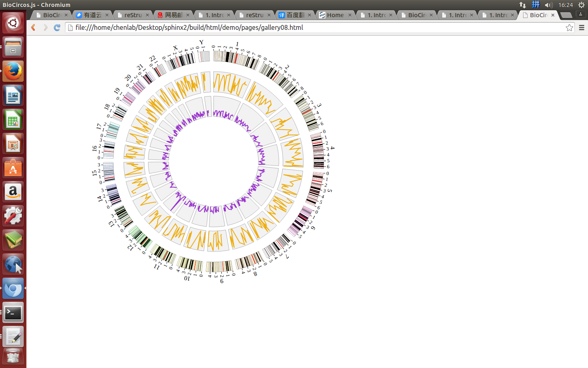This screenshot has height=368, width=588.
Task: Switch to the 有道云 tab
Action: click(91, 15)
